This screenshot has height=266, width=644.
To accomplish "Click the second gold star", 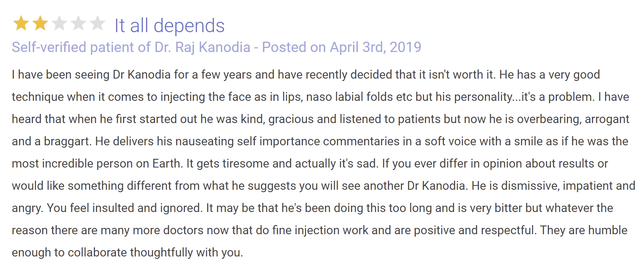I will [x=40, y=23].
